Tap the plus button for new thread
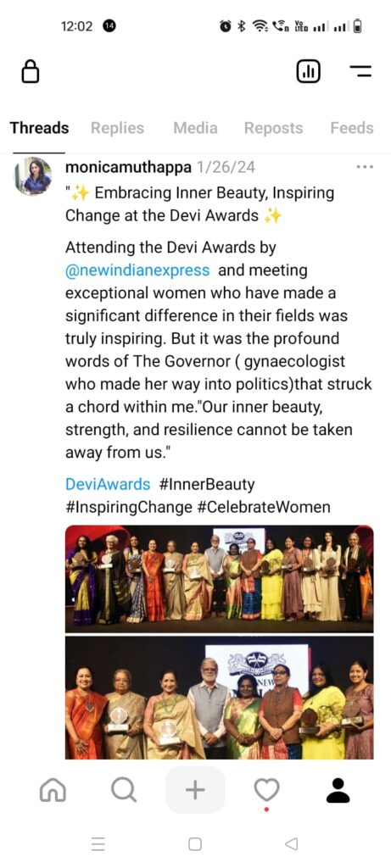Image resolution: width=391 pixels, height=868 pixels. point(195,790)
